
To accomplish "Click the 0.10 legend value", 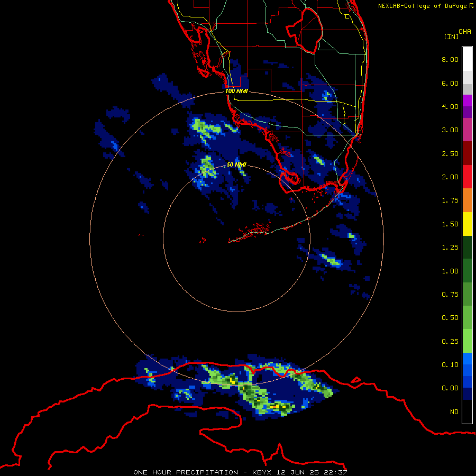I will (450, 365).
